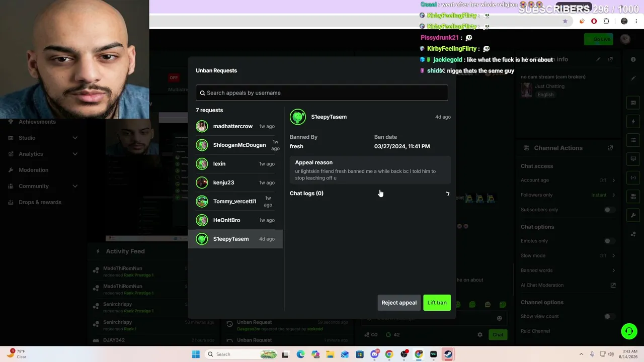Select the ShlooganMcDougan unban request

coord(235,145)
